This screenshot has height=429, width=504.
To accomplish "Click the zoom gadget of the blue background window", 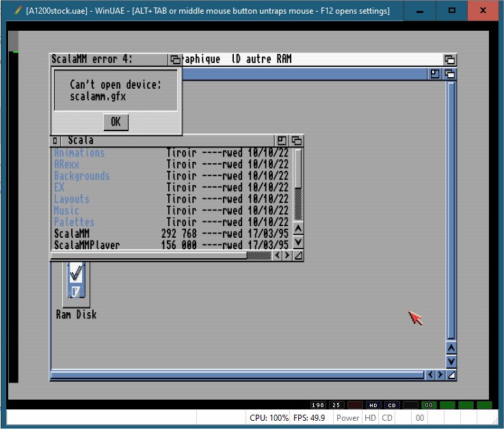I will coord(434,74).
